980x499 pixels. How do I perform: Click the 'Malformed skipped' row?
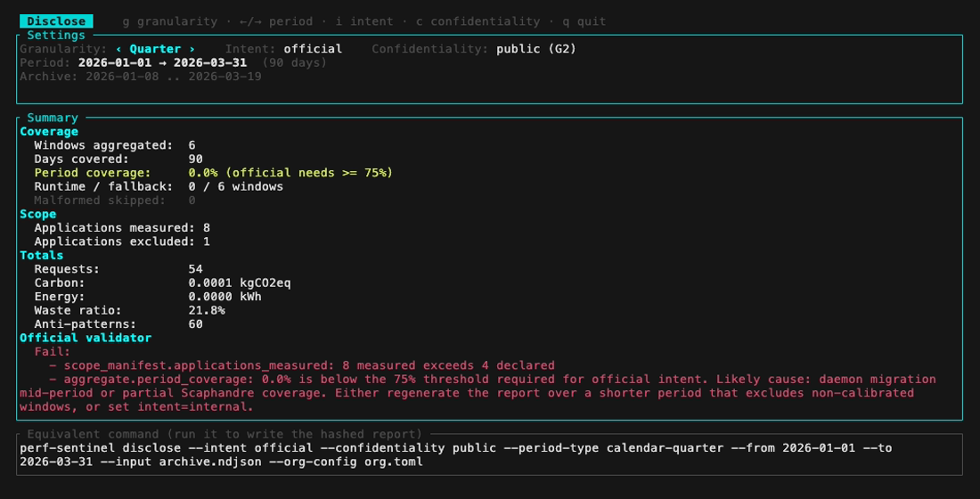tap(115, 200)
